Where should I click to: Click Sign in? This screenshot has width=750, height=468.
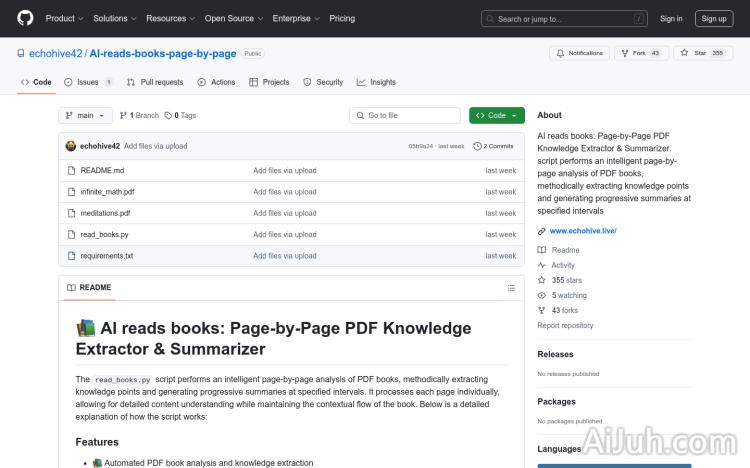click(x=671, y=19)
